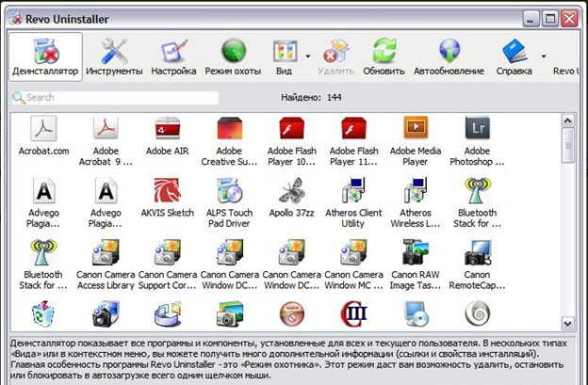Select the AKVIS Sketch program
Image resolution: width=588 pixels, height=385 pixels.
tap(167, 198)
